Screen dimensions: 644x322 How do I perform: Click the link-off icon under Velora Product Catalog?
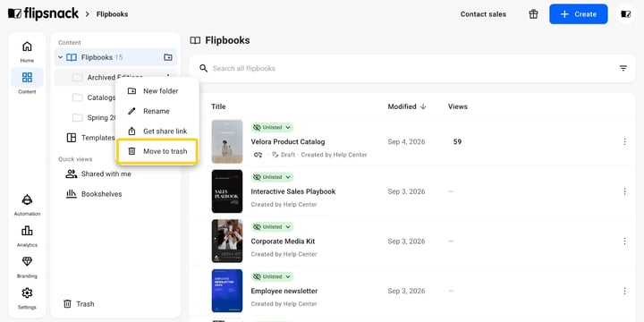258,155
